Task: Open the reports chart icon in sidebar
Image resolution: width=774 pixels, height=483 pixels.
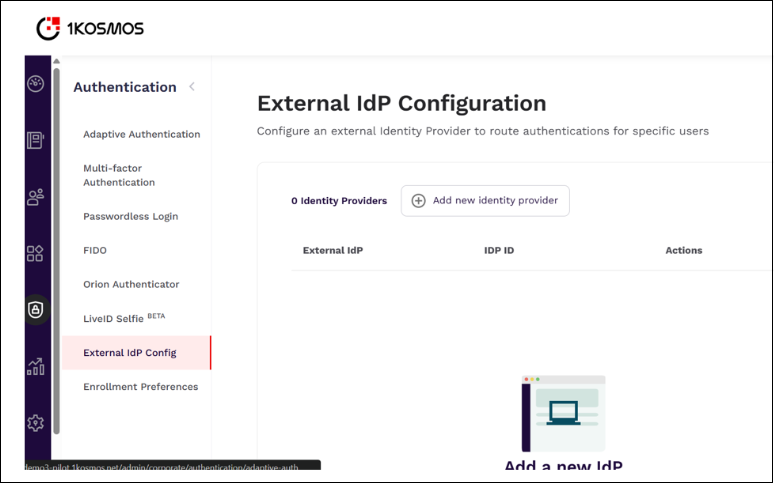Action: point(36,366)
